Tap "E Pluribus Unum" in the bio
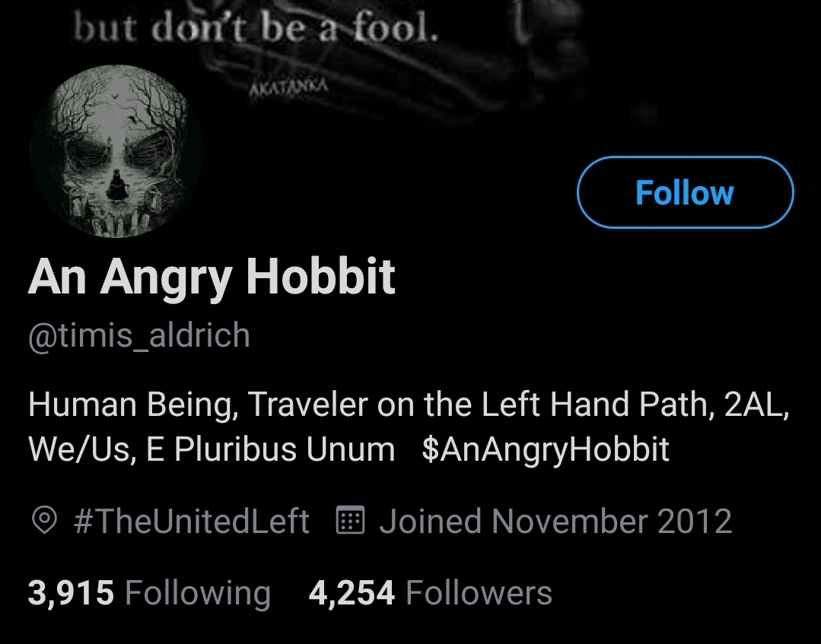Screen dimensions: 821x644 point(270,449)
